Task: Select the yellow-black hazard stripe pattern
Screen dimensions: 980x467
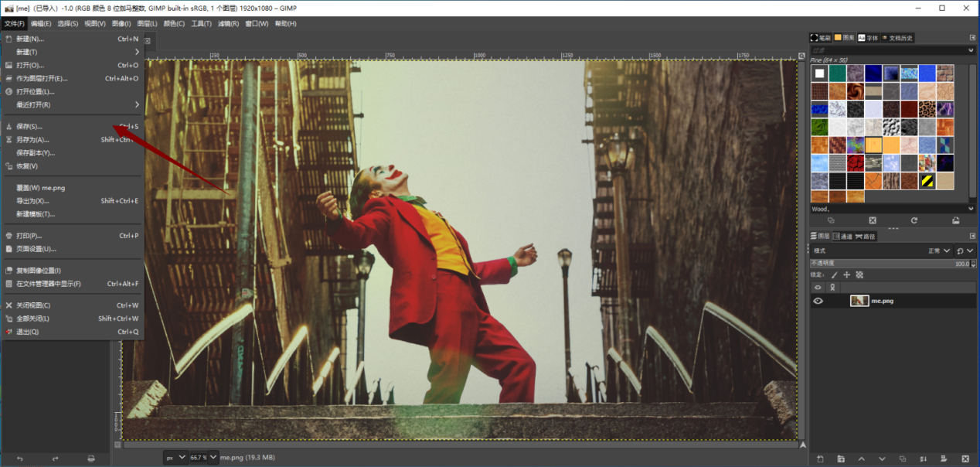Action: pyautogui.click(x=927, y=181)
